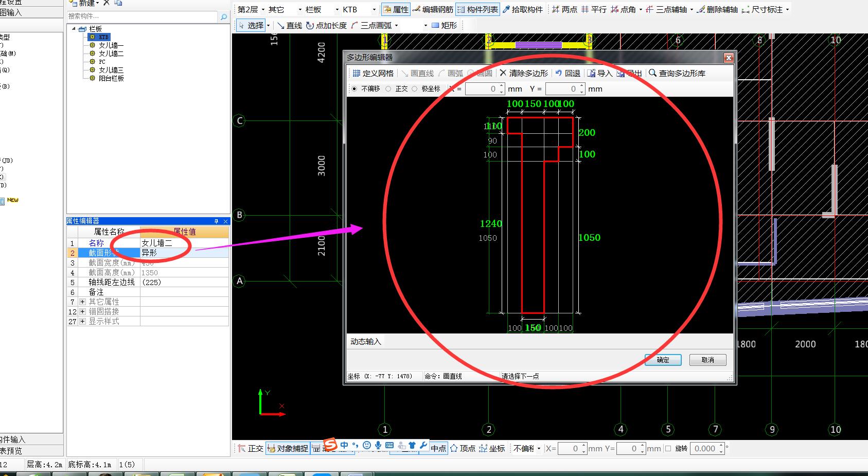Screen dimensions: 868x476
Task: Select 阳台栏板 in component tree
Action: pyautogui.click(x=111, y=78)
